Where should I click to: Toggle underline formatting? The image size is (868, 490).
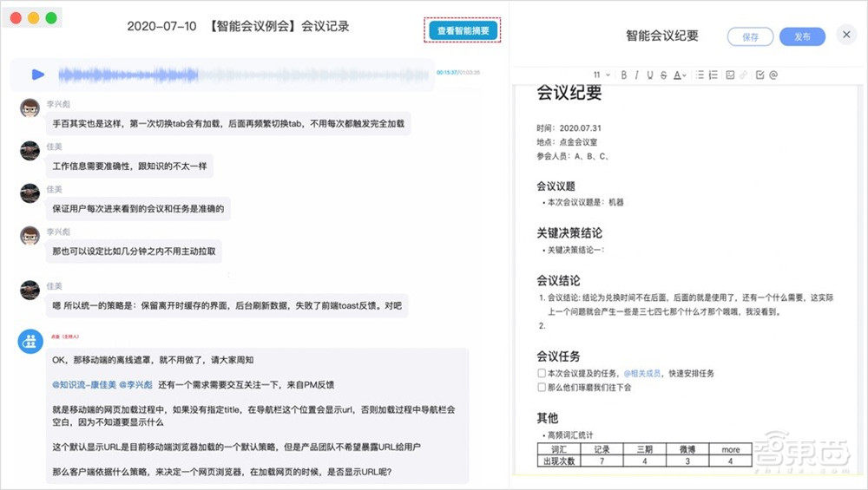pos(650,75)
